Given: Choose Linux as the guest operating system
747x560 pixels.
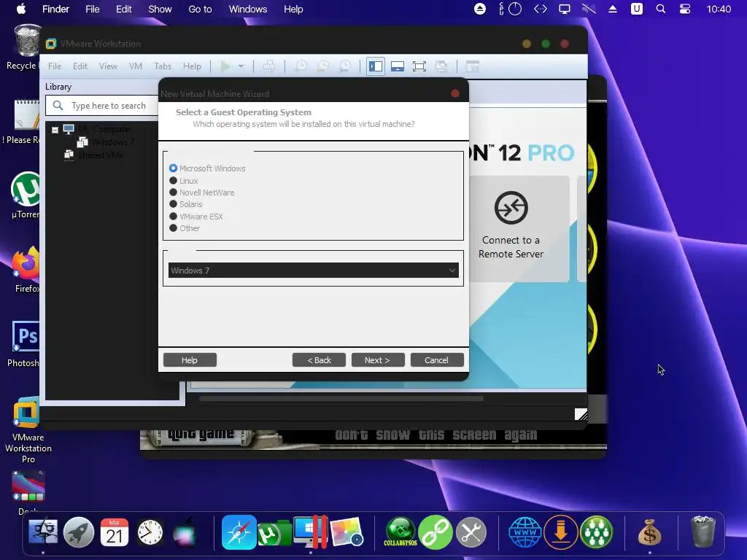Looking at the screenshot, I should [183, 181].
